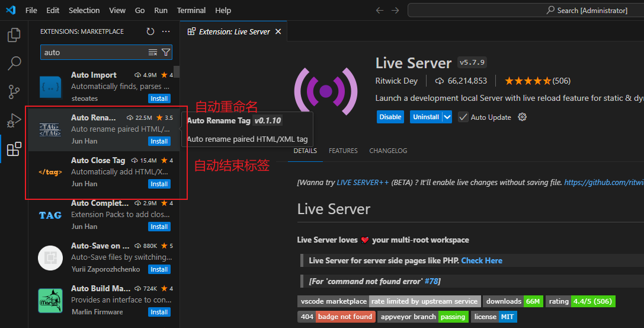This screenshot has height=328, width=644.
Task: Click the VS Code logo icon
Action: (x=11, y=10)
